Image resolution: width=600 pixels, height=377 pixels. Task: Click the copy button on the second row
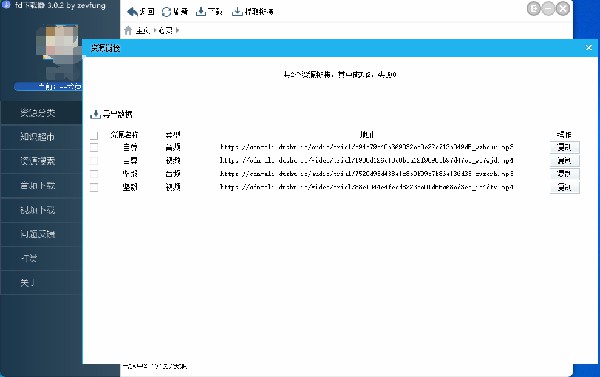click(564, 161)
